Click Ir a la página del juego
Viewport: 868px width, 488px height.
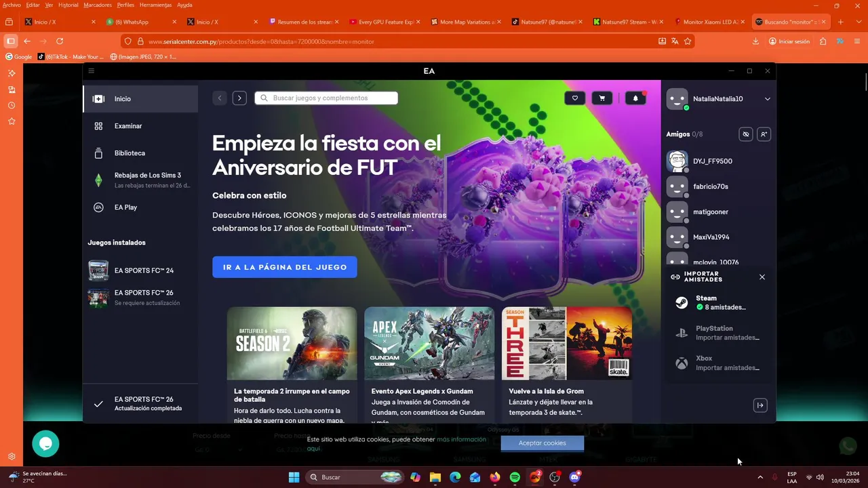[x=285, y=267]
